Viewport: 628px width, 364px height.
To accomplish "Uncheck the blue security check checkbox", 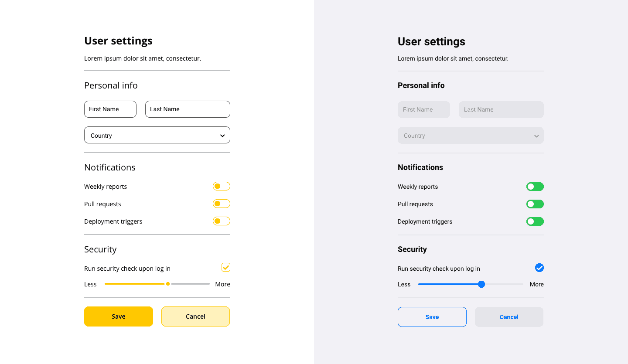I will point(539,267).
